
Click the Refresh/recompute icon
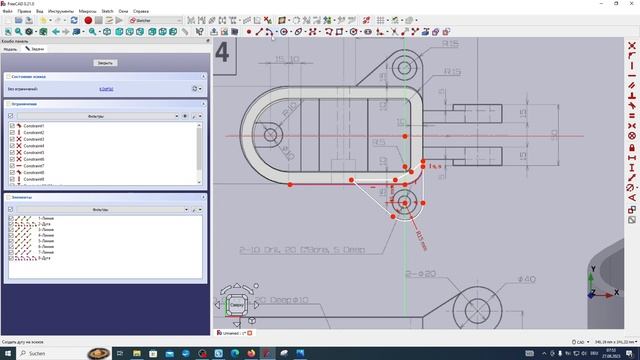click(x=74, y=20)
